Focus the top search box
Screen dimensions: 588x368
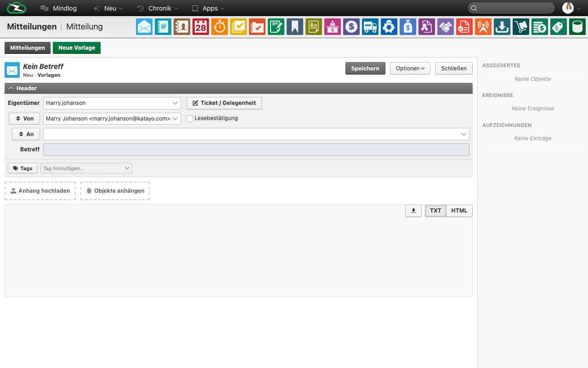[x=511, y=8]
